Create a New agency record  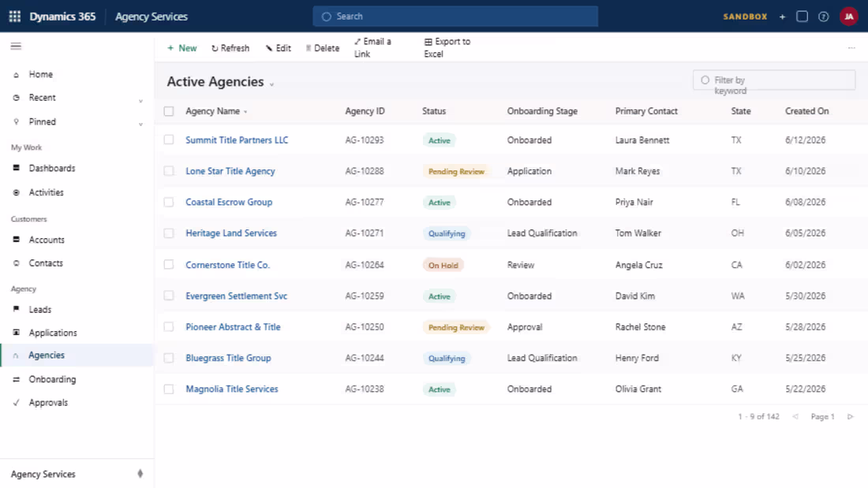(182, 48)
